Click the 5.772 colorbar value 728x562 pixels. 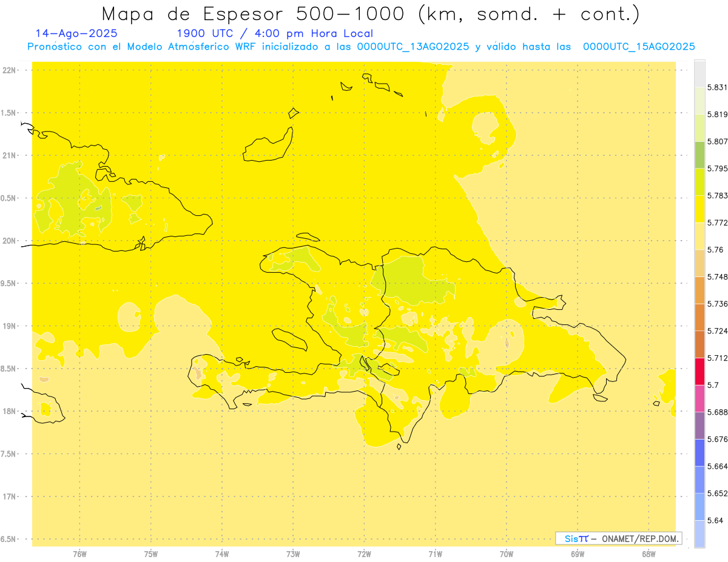(x=718, y=222)
